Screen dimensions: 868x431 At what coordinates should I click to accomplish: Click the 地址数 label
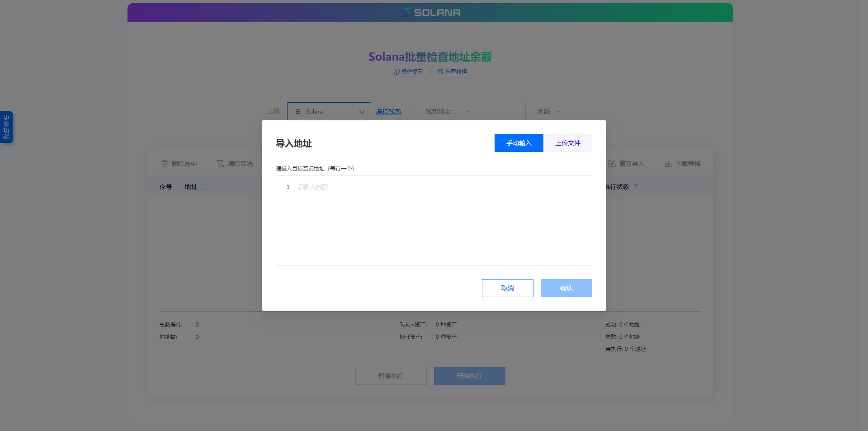(x=168, y=337)
